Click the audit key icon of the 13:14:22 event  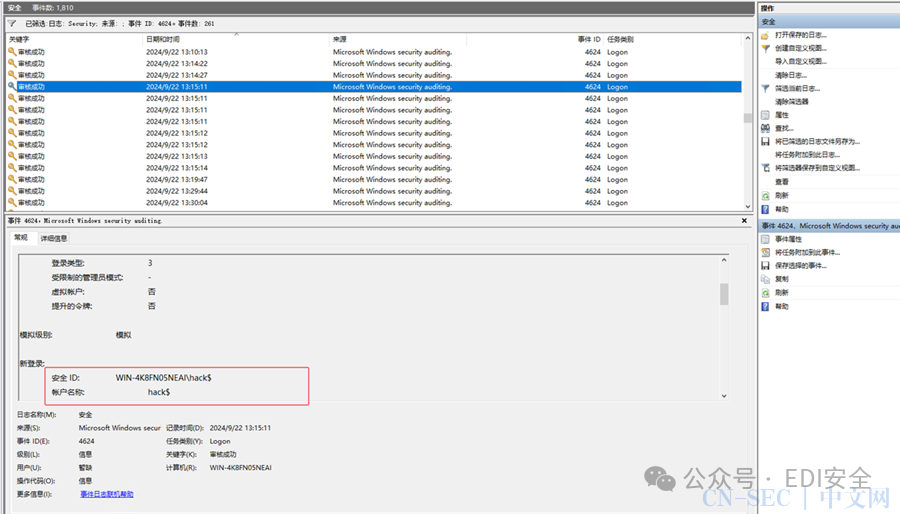coord(12,63)
